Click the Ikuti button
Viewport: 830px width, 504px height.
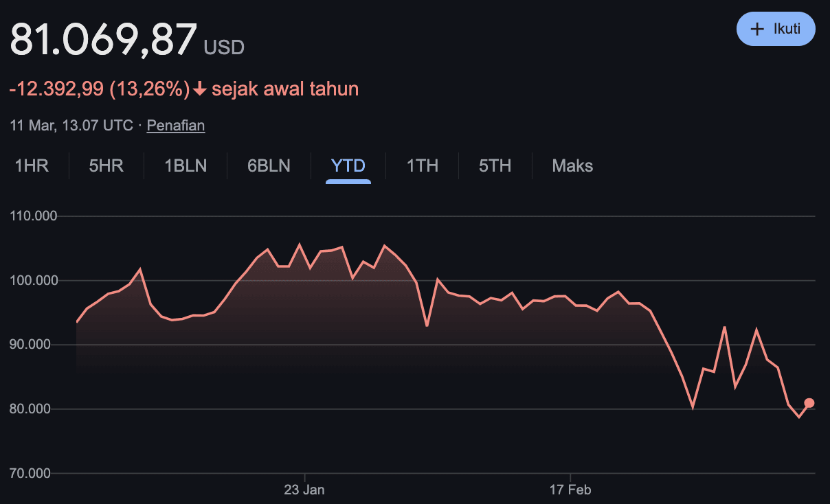(776, 29)
